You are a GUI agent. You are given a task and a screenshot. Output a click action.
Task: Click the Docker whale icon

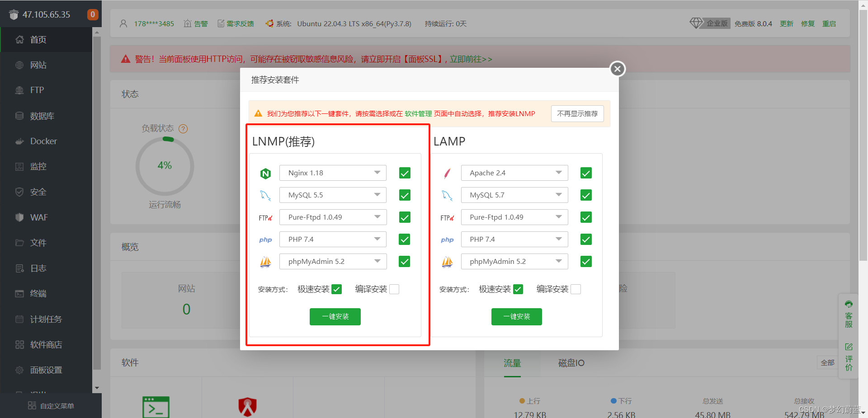(x=19, y=141)
